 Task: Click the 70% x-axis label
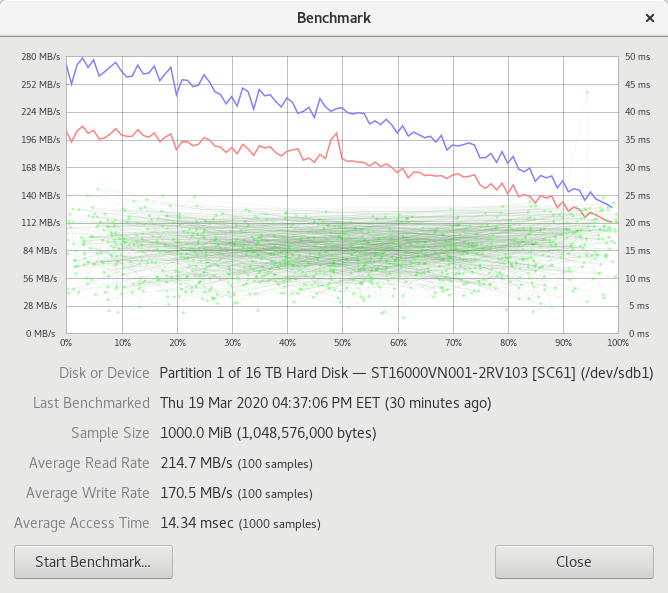453,343
